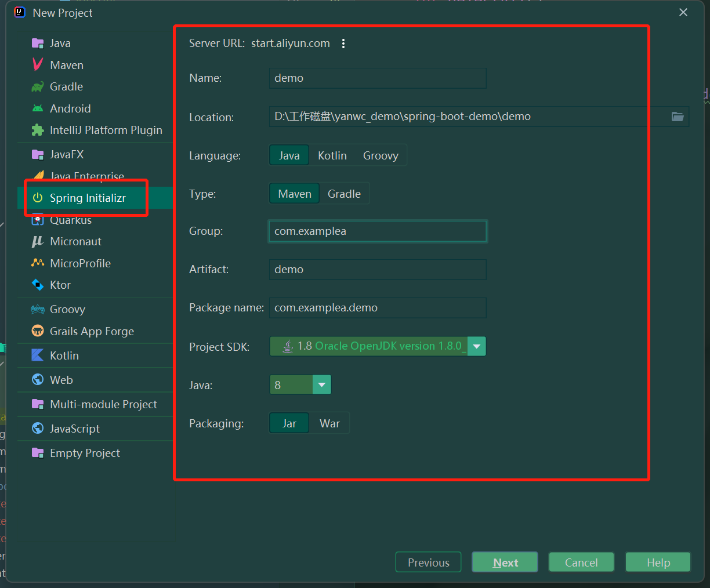Click the Java folder icon in sidebar
Image resolution: width=710 pixels, height=588 pixels.
point(38,43)
